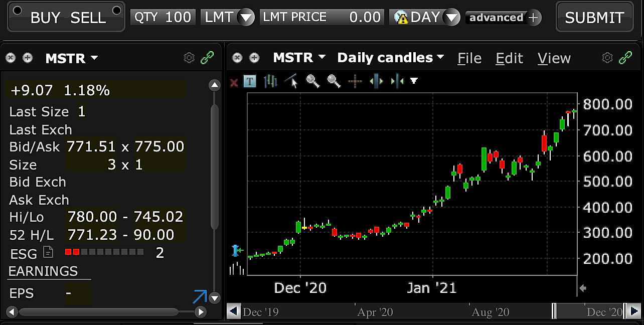Click the first magnifier zoom icon
644x325 pixels.
pos(313,81)
